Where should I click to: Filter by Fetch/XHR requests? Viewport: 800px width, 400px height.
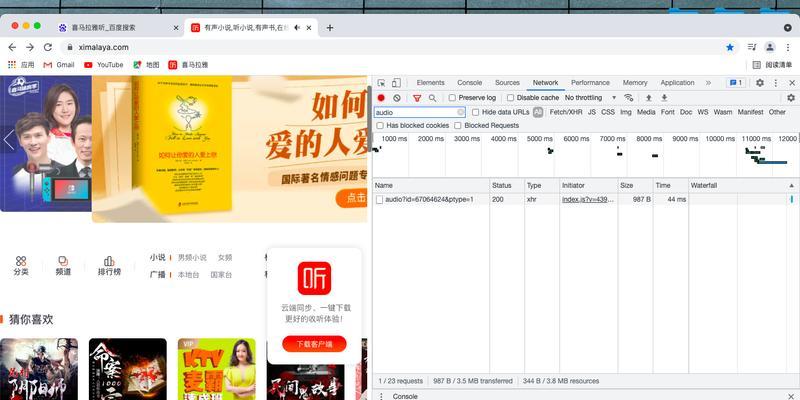(566, 112)
